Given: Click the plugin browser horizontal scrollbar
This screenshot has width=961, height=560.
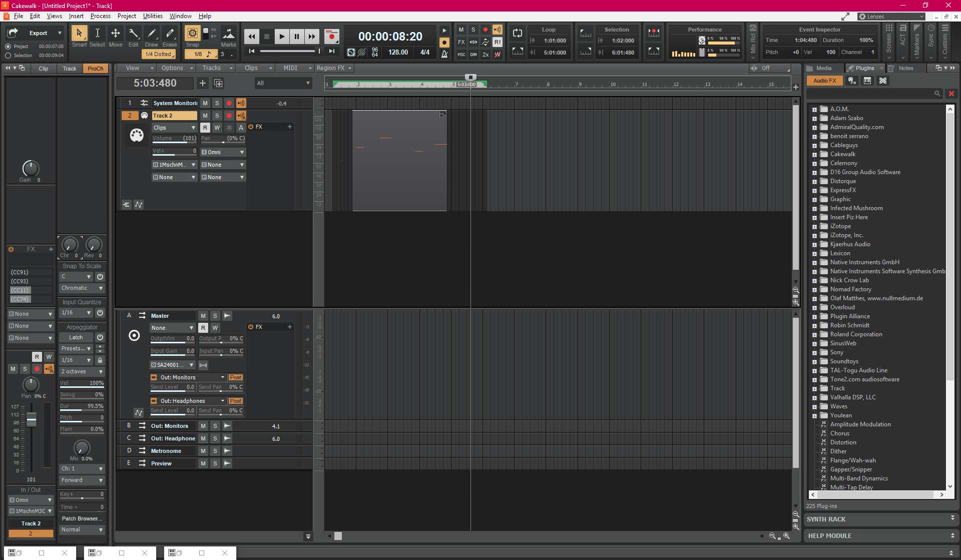Looking at the screenshot, I should point(875,494).
